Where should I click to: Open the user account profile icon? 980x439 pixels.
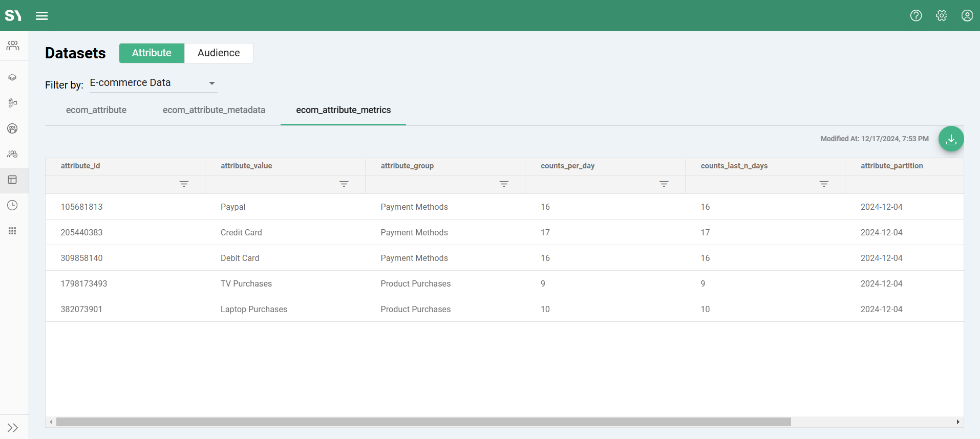(967, 16)
